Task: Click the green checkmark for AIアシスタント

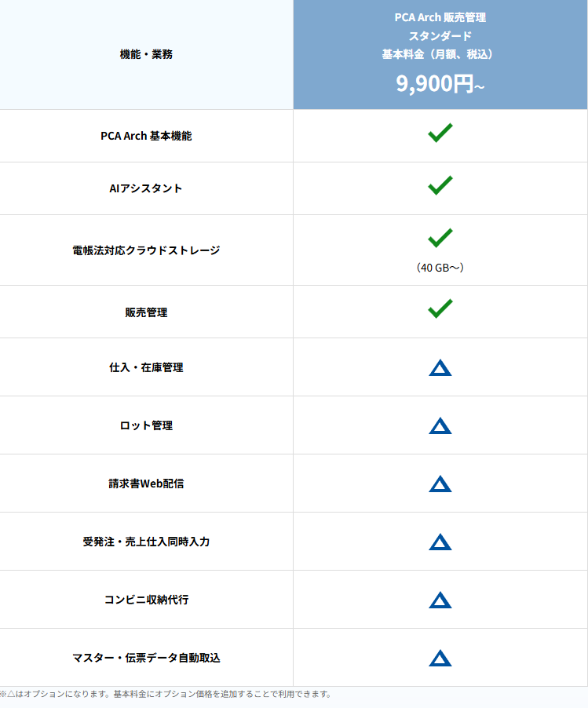Action: [440, 186]
